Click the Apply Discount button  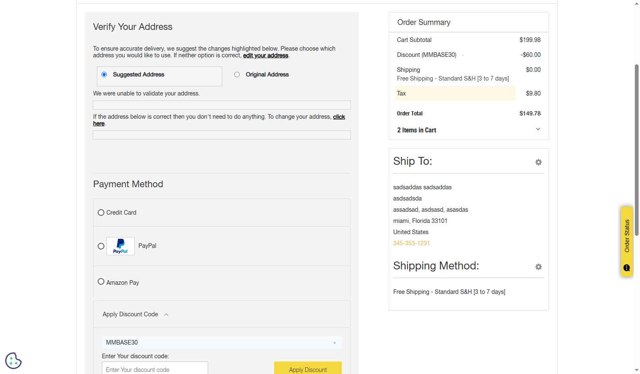click(x=308, y=369)
